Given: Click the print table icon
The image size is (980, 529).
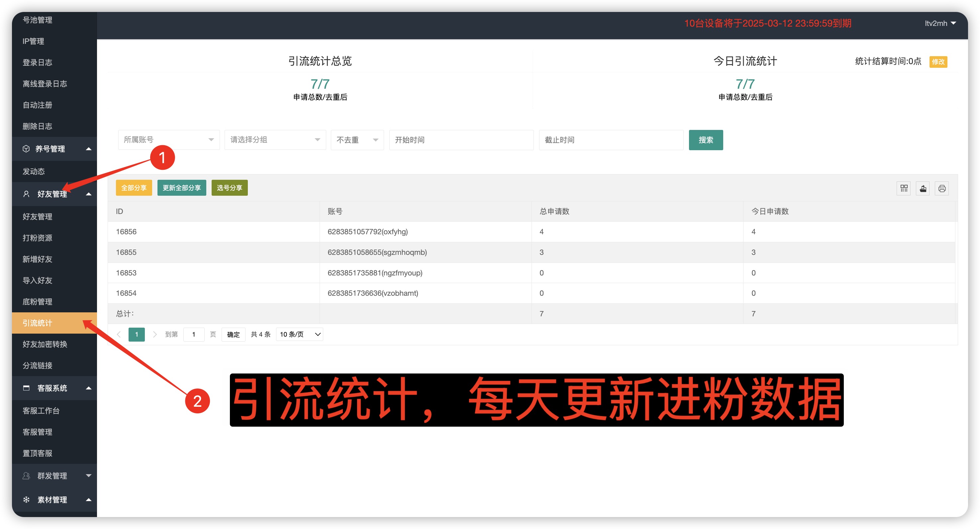Looking at the screenshot, I should coord(941,188).
